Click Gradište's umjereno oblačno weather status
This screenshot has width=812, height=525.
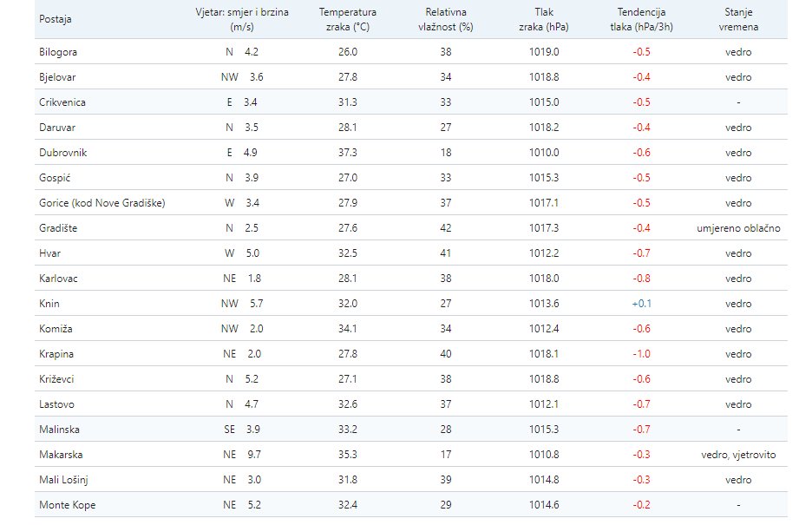[x=738, y=228]
